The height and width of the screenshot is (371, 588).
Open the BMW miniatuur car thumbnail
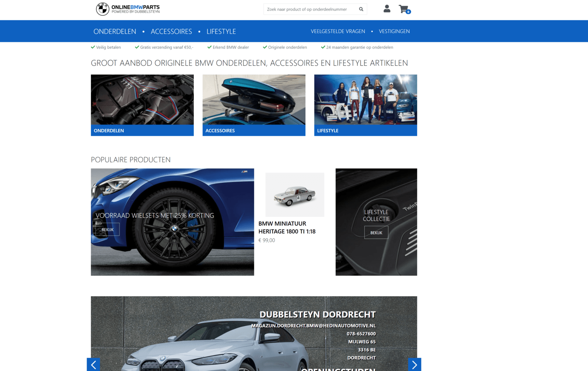click(295, 195)
